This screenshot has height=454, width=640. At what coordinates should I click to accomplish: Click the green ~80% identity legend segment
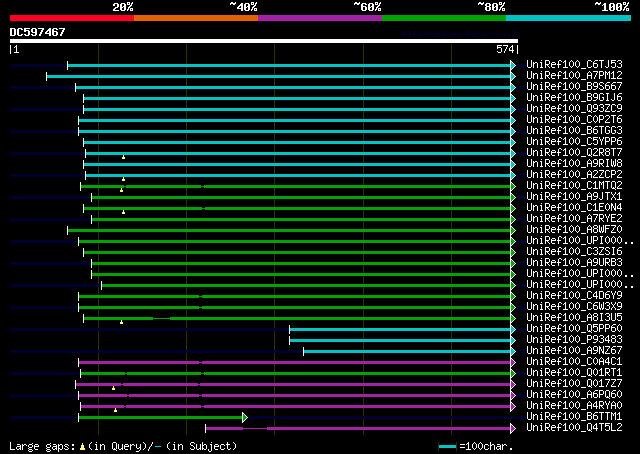[x=444, y=18]
